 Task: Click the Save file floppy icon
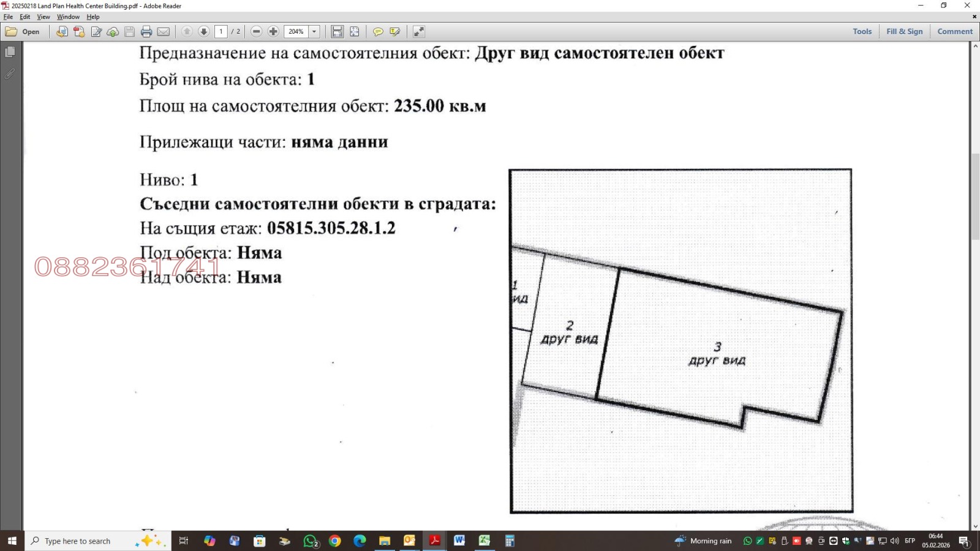[129, 32]
